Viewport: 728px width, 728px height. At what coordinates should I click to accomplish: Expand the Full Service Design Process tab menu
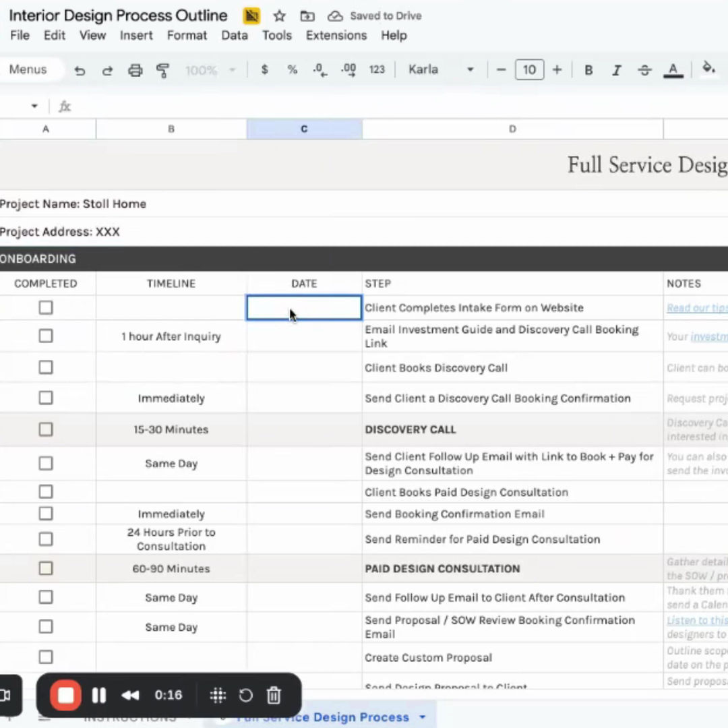click(x=423, y=717)
